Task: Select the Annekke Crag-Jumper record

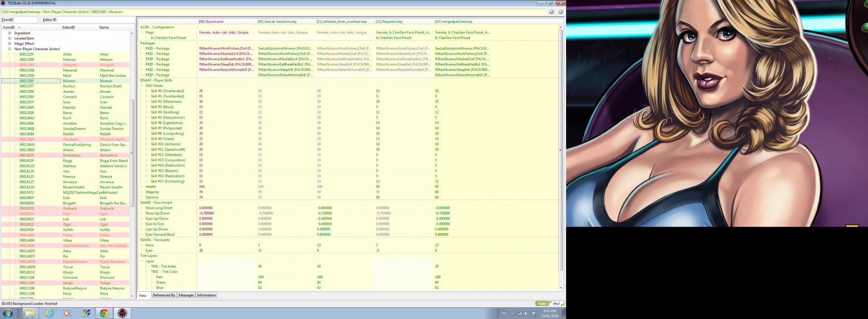Action: coord(66,124)
